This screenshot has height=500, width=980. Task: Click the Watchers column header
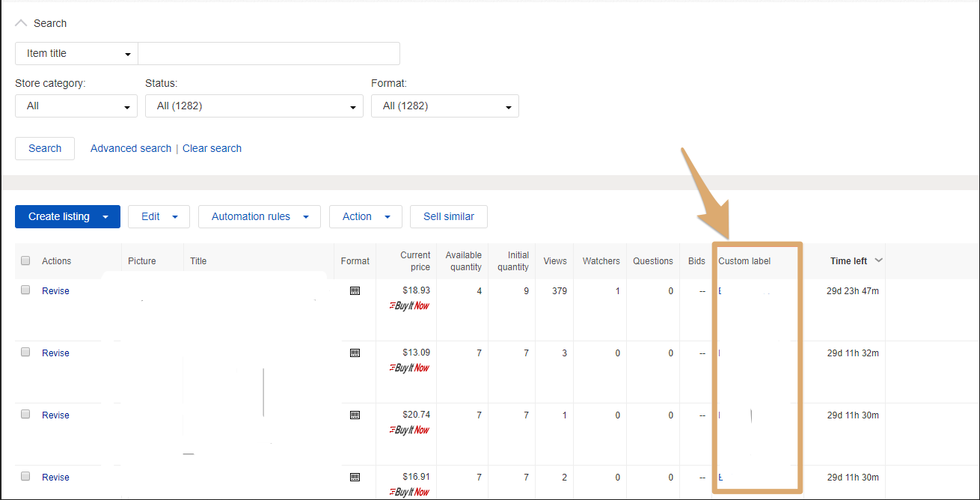[x=601, y=261]
